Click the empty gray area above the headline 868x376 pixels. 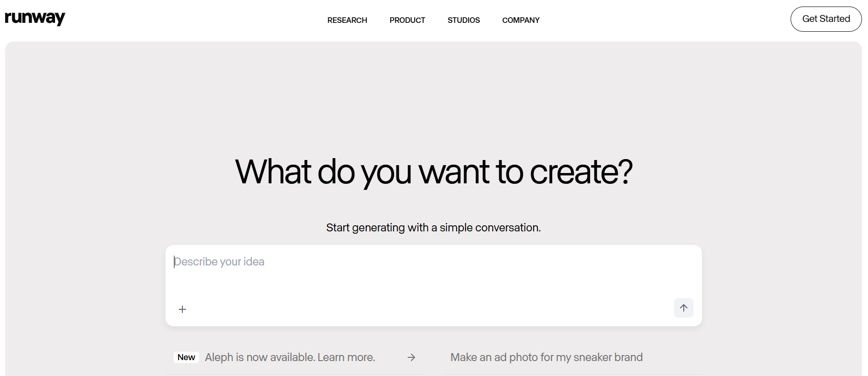pos(433,93)
